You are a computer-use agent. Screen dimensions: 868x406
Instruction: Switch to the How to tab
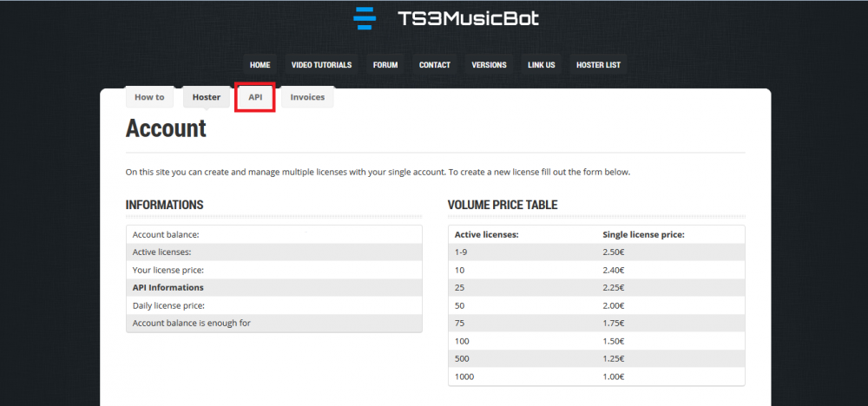click(x=149, y=97)
